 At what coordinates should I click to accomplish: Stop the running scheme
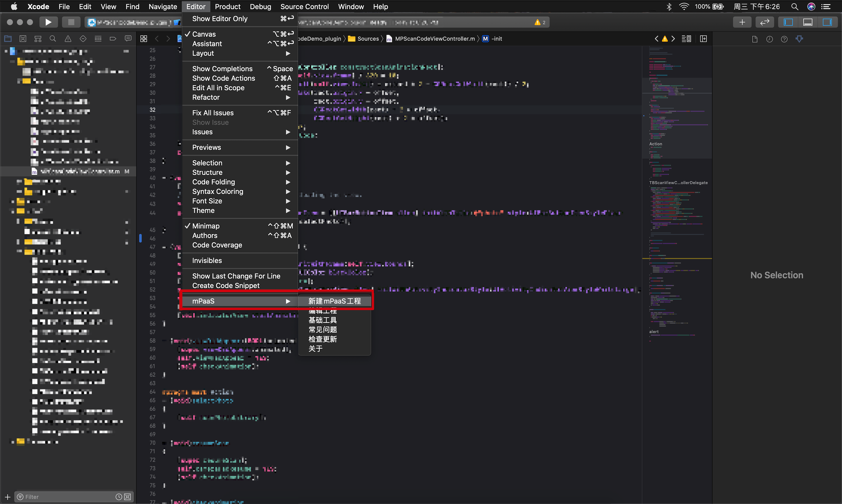[71, 22]
